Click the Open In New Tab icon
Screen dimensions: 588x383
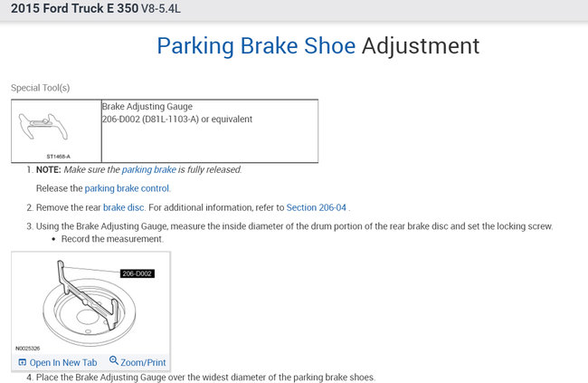tap(23, 362)
